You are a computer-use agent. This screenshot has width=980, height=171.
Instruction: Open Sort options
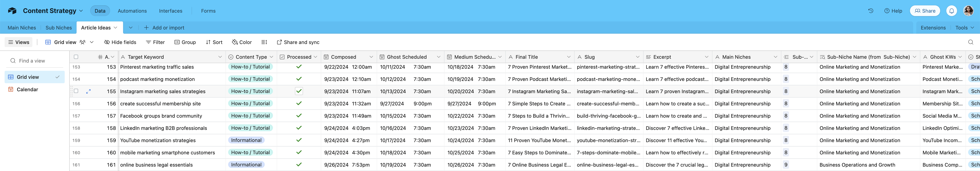click(x=214, y=42)
